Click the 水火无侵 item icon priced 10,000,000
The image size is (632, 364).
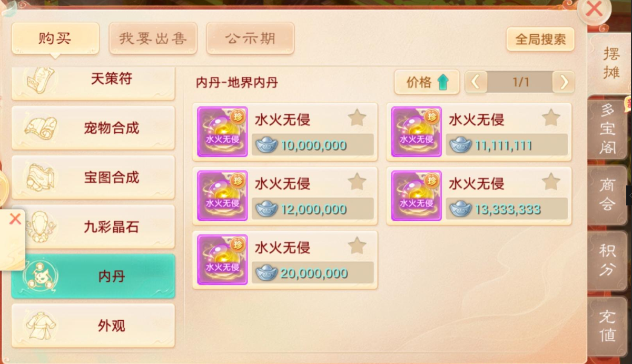tap(222, 132)
